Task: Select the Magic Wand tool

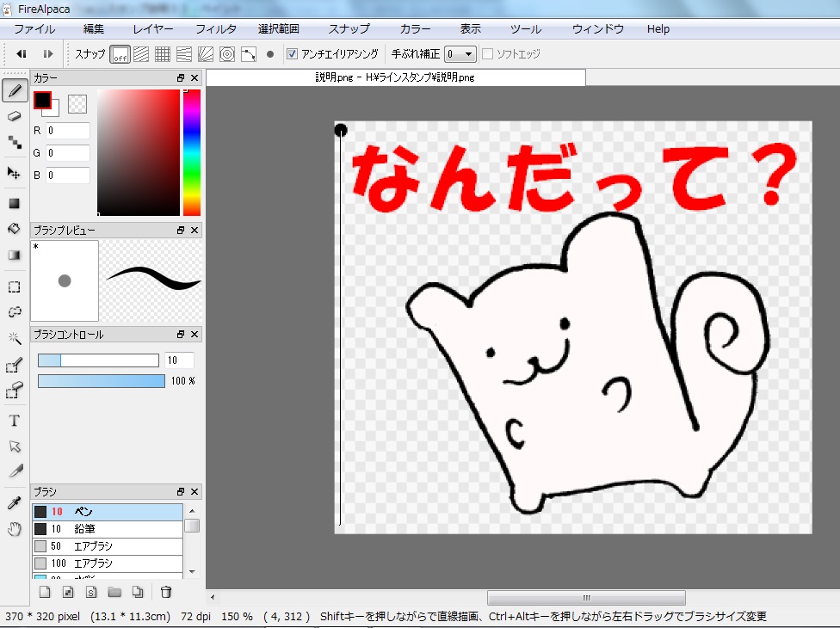Action: [15, 339]
